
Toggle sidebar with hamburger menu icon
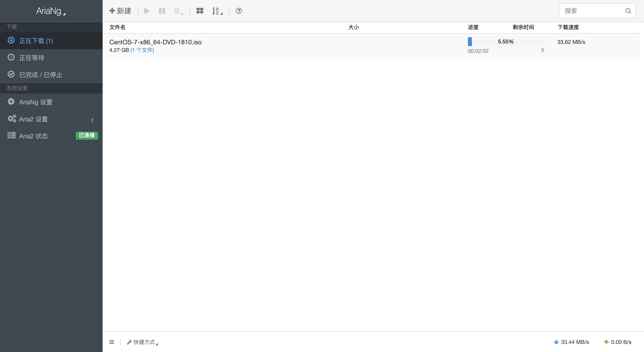point(112,342)
